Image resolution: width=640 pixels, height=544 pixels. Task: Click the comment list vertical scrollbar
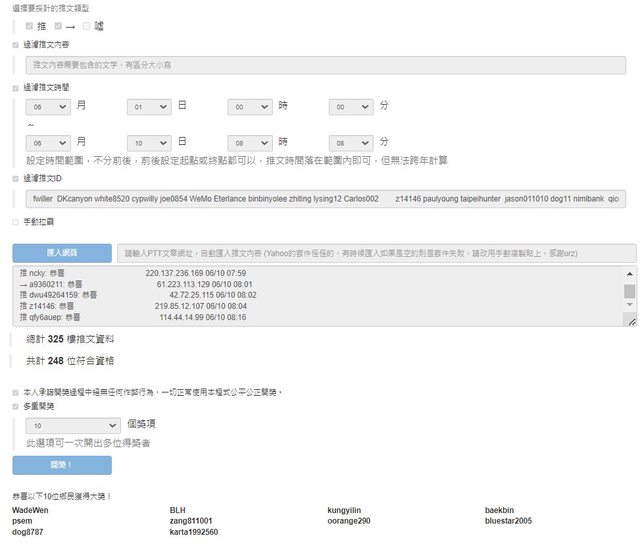pos(630,291)
